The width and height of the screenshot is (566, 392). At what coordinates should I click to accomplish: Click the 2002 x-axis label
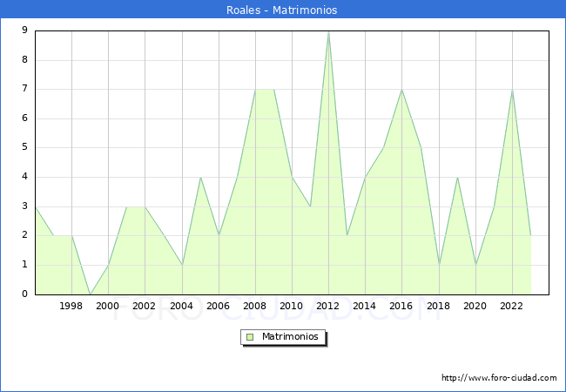(144, 306)
